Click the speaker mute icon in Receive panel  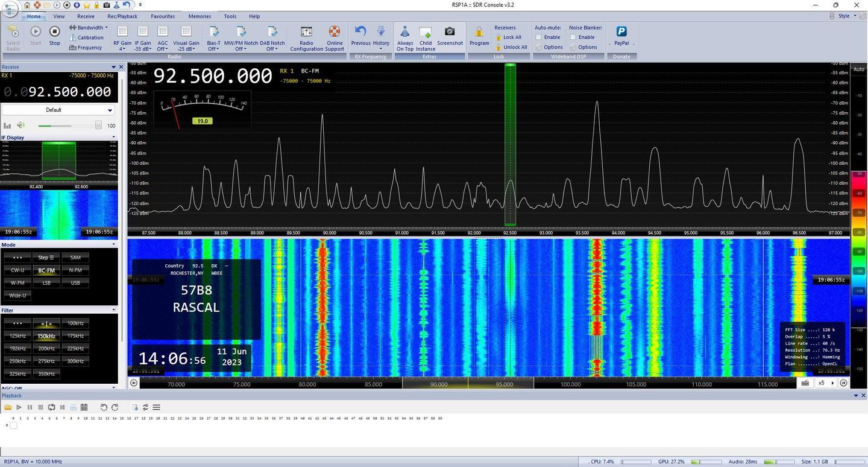(x=21, y=125)
